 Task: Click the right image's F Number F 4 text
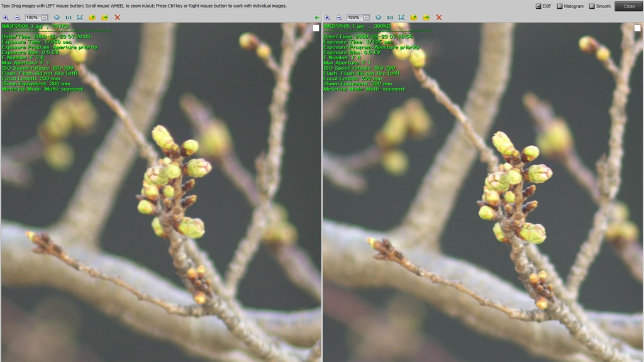point(342,57)
